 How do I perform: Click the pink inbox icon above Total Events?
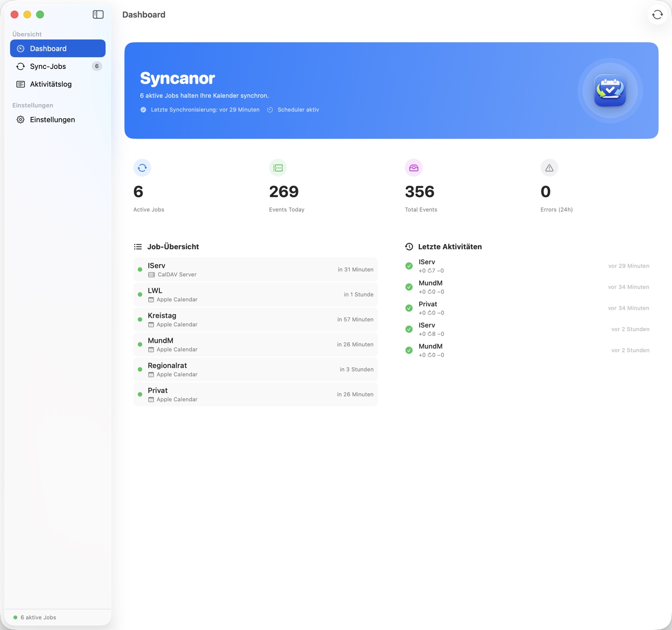coord(413,167)
